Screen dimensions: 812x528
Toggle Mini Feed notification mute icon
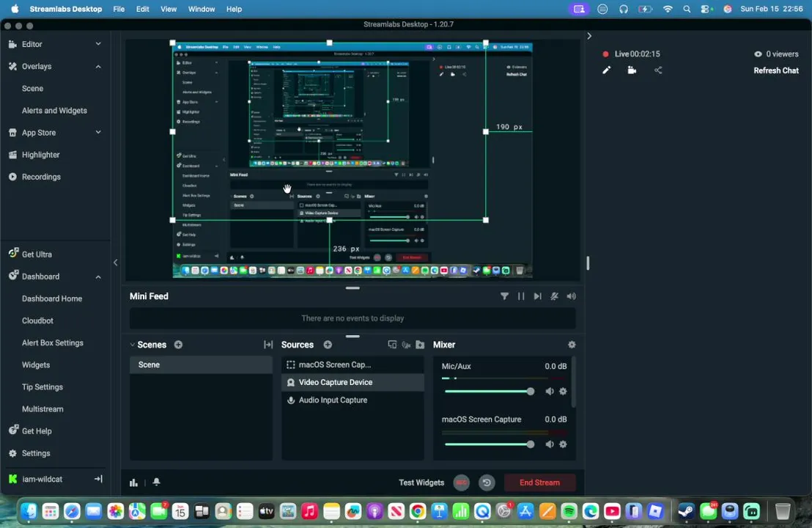point(554,296)
